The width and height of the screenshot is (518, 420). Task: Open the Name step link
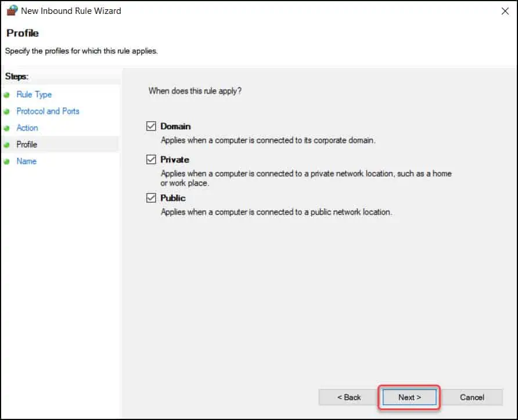[27, 161]
